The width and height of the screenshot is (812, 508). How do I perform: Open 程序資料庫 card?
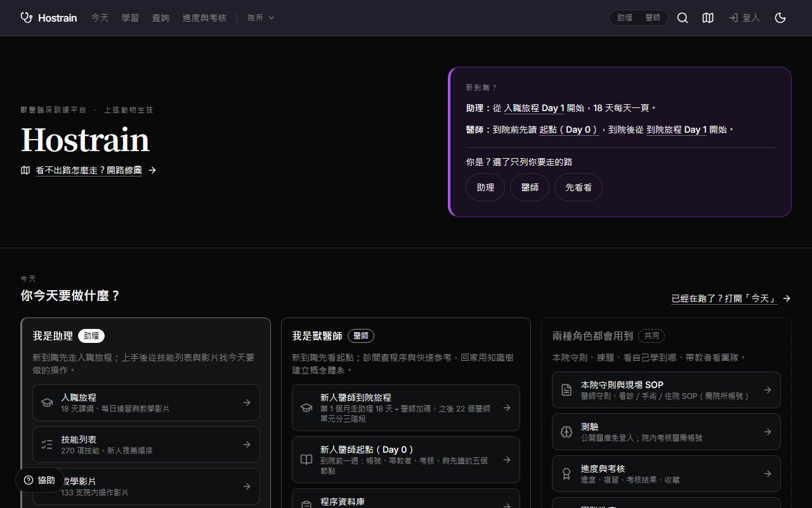click(406, 498)
